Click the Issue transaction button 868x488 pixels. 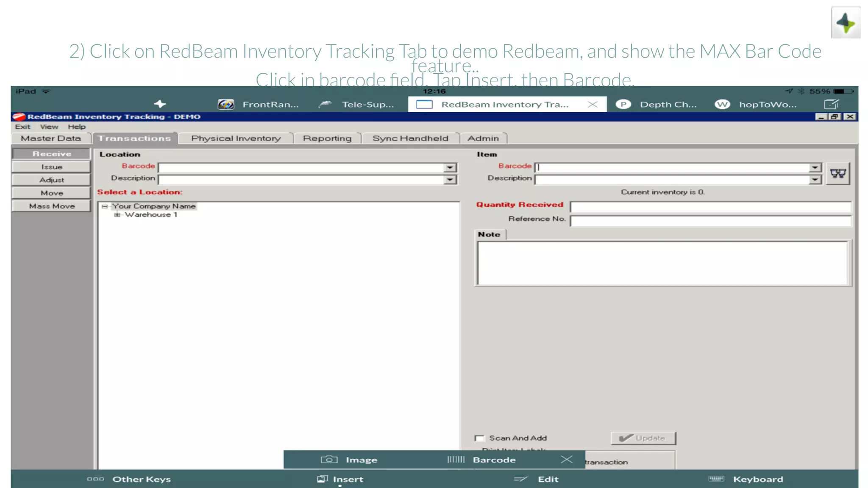52,167
